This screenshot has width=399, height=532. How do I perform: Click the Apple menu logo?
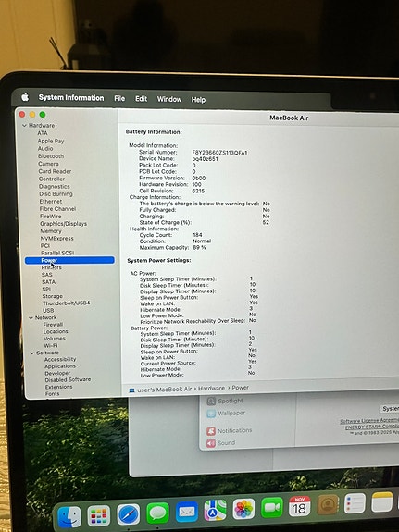[x=25, y=97]
